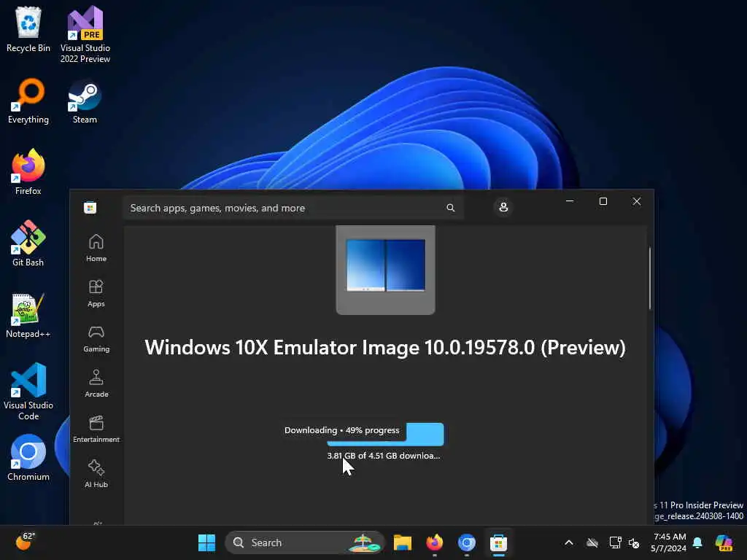This screenshot has height=560, width=747.
Task: Click the Windows 10X Emulator image thumbnail
Action: (385, 270)
